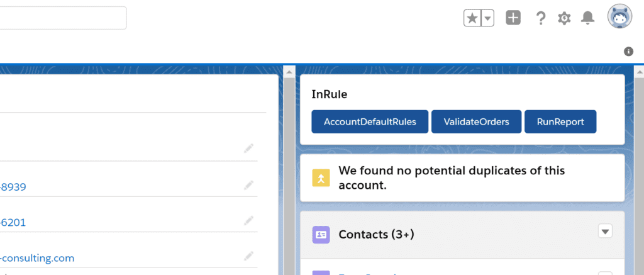Open Global Actions plus icon

pyautogui.click(x=513, y=18)
